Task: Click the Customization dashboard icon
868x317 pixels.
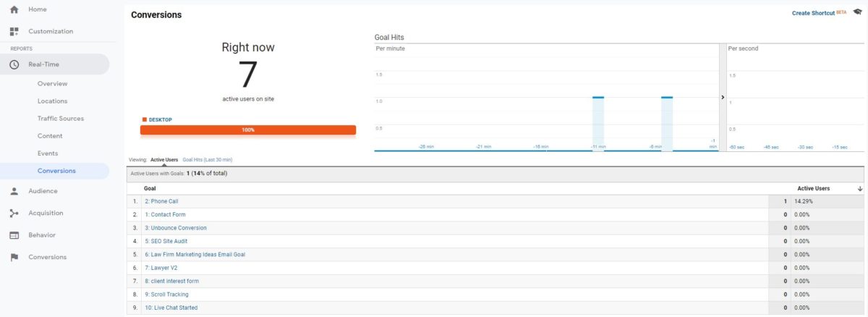Action: pyautogui.click(x=14, y=31)
